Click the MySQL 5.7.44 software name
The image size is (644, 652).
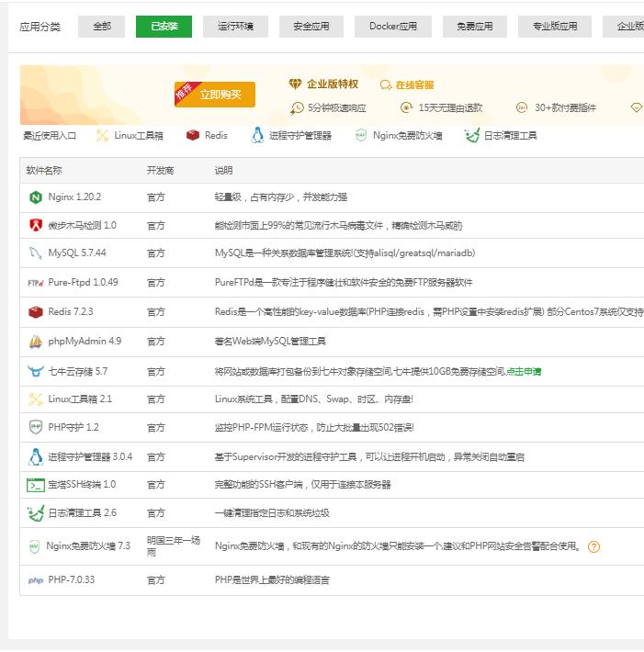[77, 253]
